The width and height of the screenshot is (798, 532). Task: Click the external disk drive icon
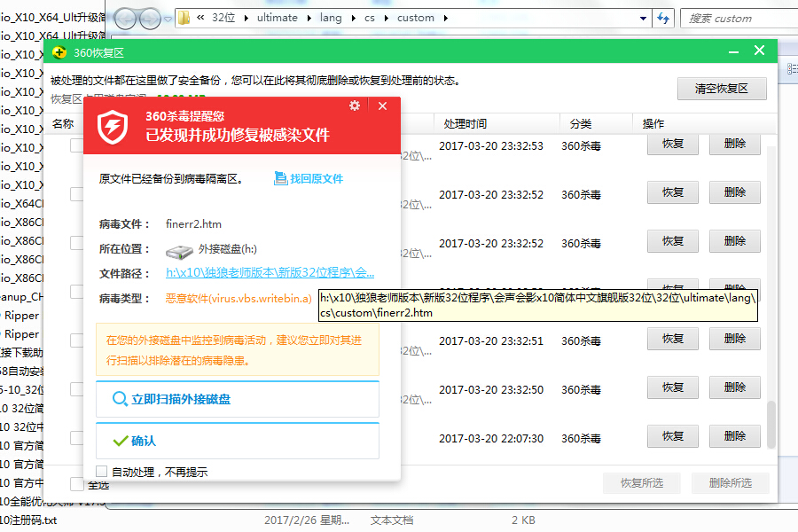click(179, 251)
